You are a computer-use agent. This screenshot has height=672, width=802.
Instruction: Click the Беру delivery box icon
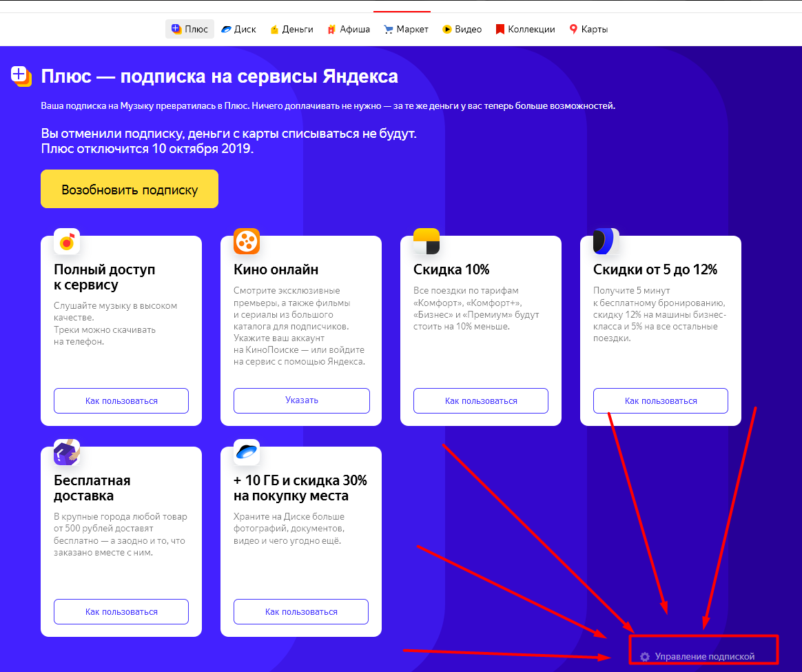(x=67, y=452)
